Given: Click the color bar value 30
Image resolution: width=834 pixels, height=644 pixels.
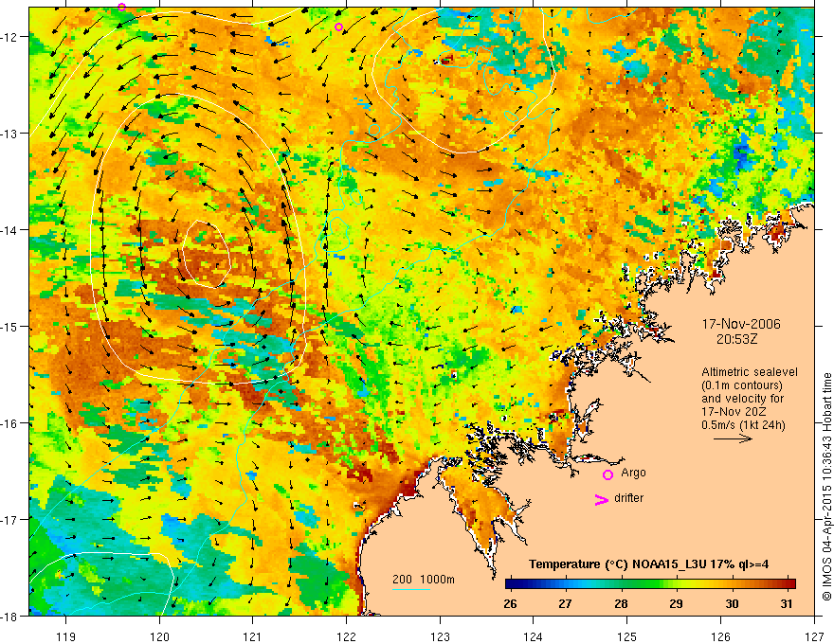Looking at the screenshot, I should [732, 603].
